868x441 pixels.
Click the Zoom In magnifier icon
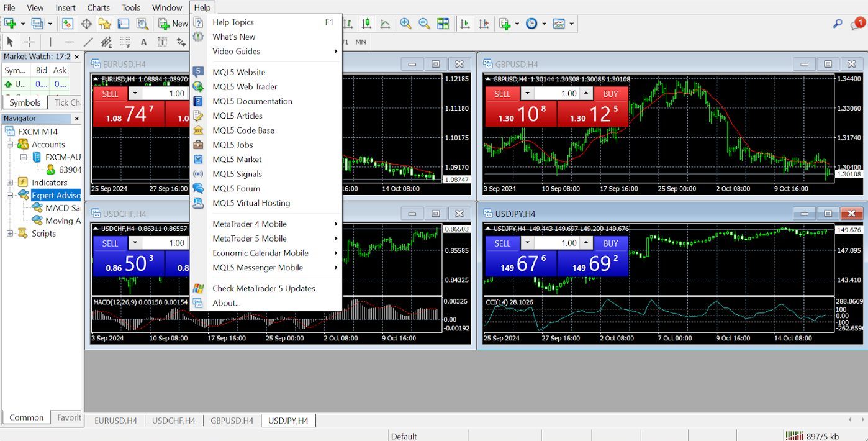tap(405, 24)
